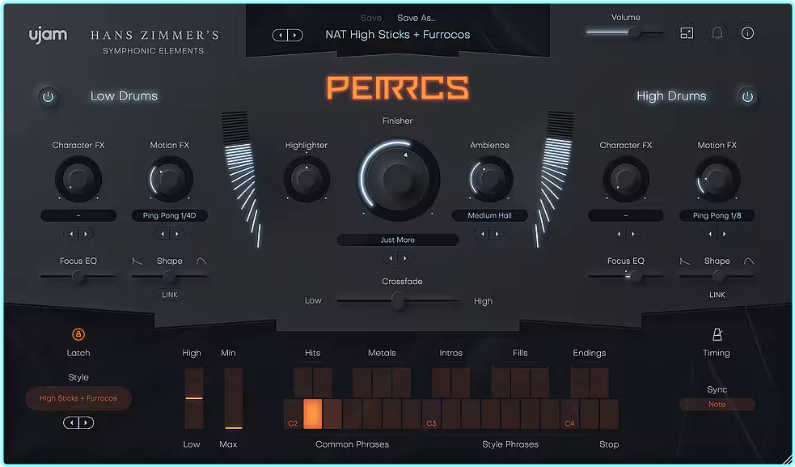
Task: Click Save As... in preset header
Action: click(416, 18)
